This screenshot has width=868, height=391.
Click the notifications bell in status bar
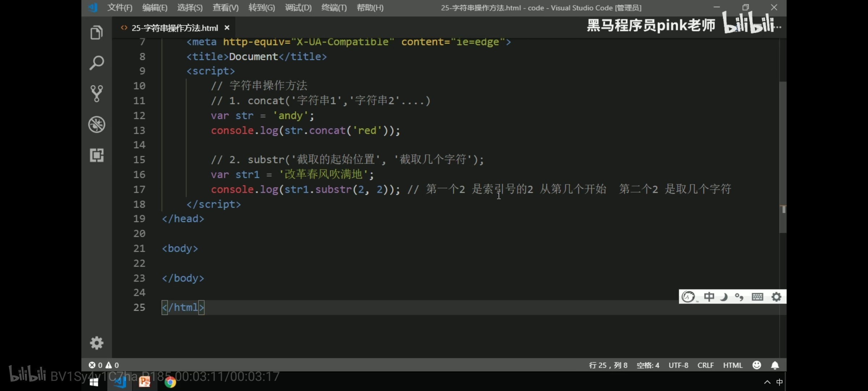(x=775, y=365)
